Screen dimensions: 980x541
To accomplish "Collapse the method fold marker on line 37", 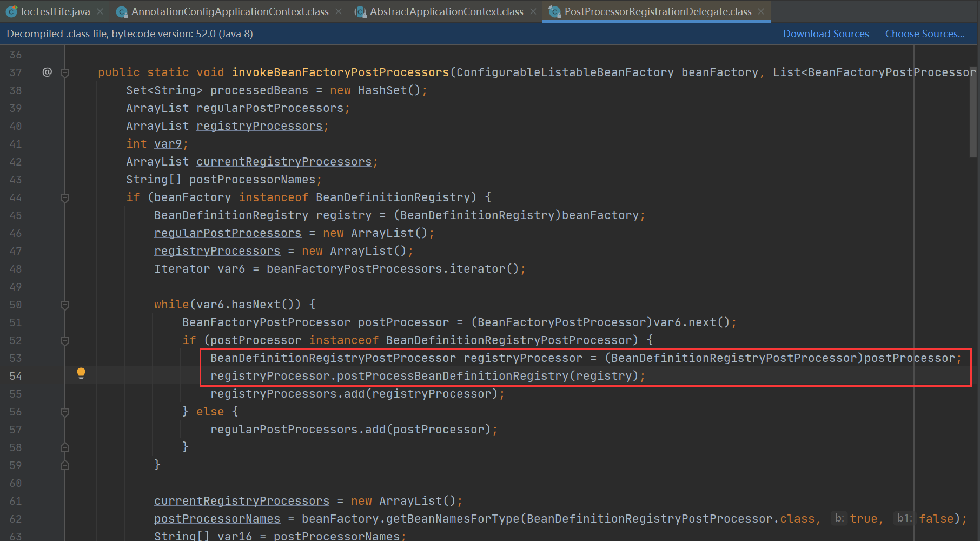I will (x=65, y=72).
